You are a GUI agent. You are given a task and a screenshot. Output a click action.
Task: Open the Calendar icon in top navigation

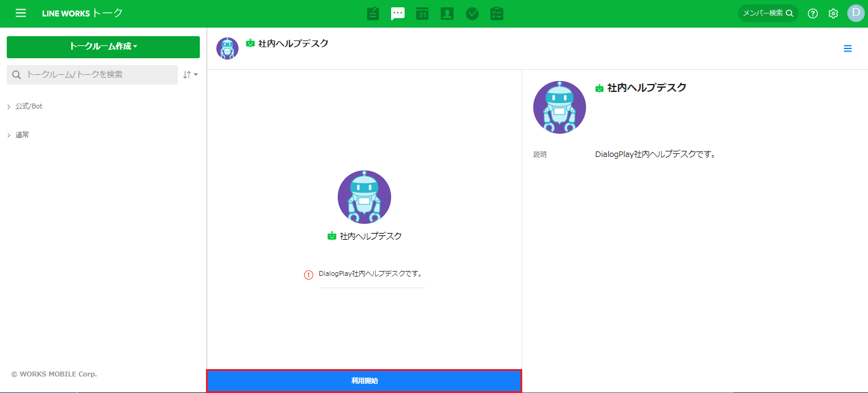point(422,13)
